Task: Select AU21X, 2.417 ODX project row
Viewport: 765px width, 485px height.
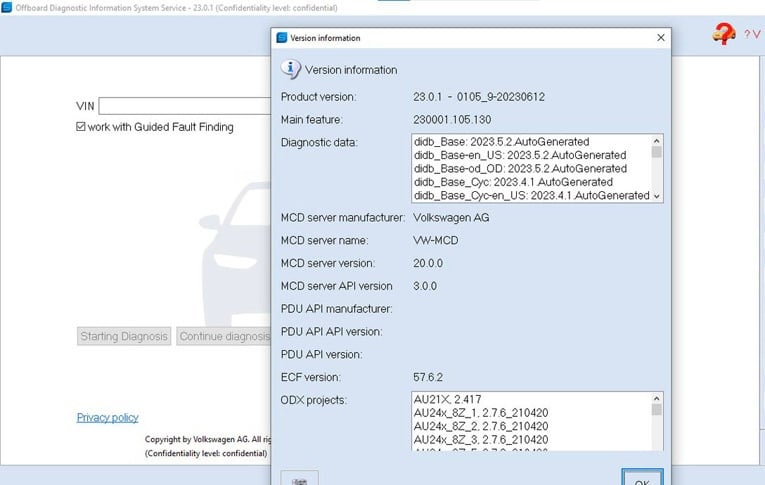Action: click(x=447, y=399)
